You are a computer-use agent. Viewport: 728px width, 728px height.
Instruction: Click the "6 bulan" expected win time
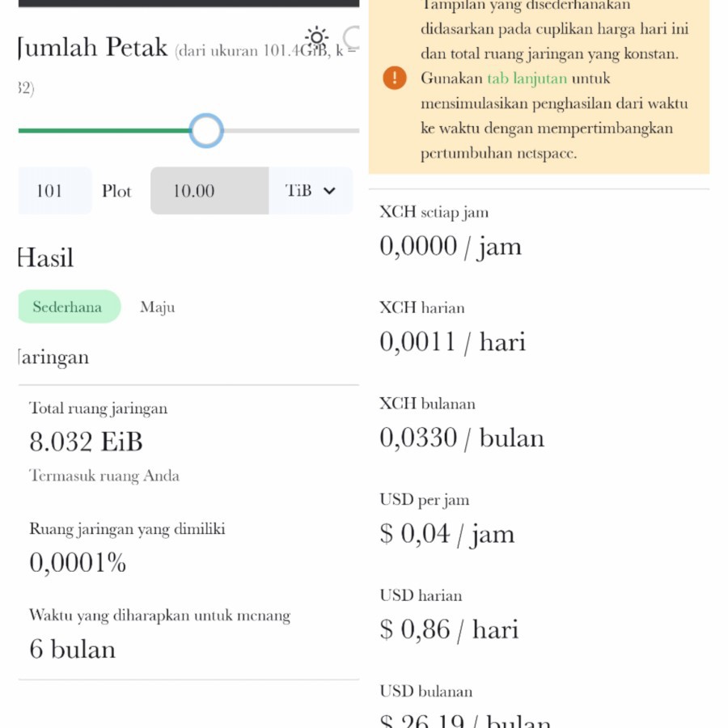point(73,649)
